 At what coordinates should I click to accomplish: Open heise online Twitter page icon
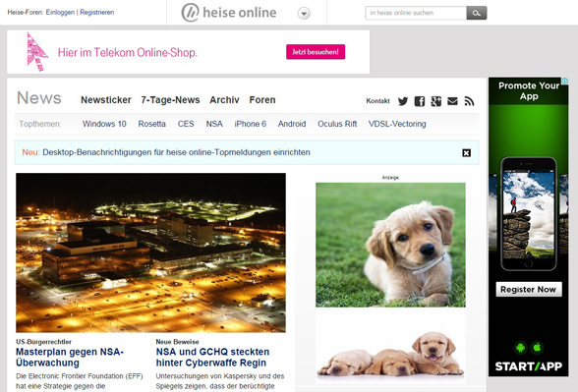(403, 101)
